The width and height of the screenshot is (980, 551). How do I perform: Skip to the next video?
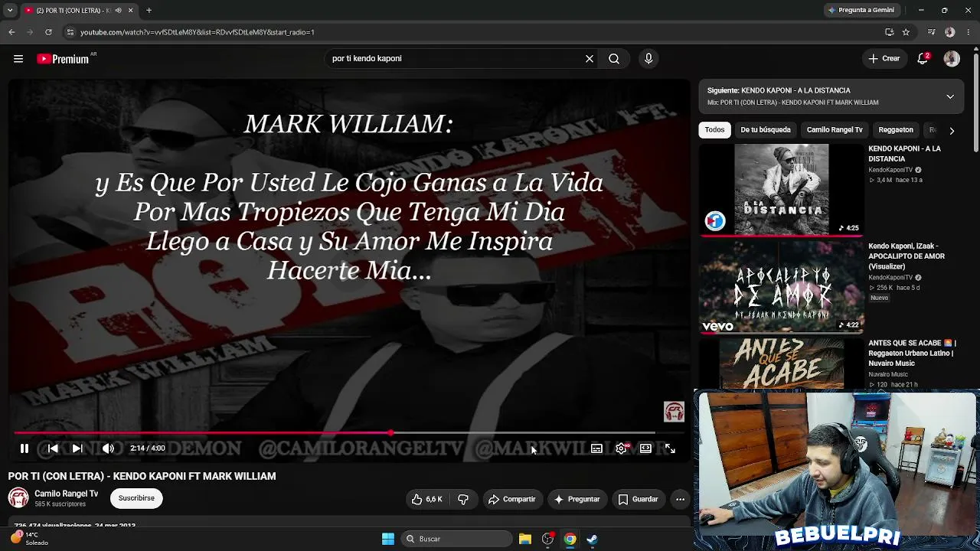pos(77,448)
